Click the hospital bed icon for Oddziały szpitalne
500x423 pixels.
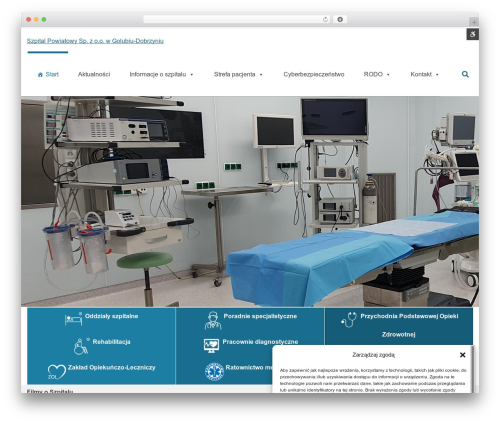pyautogui.click(x=74, y=319)
